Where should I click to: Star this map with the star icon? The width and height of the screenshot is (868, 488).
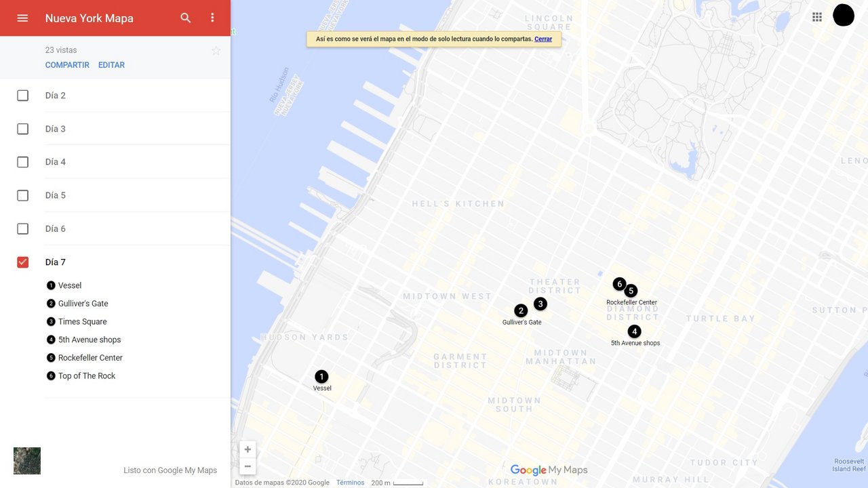pos(216,51)
